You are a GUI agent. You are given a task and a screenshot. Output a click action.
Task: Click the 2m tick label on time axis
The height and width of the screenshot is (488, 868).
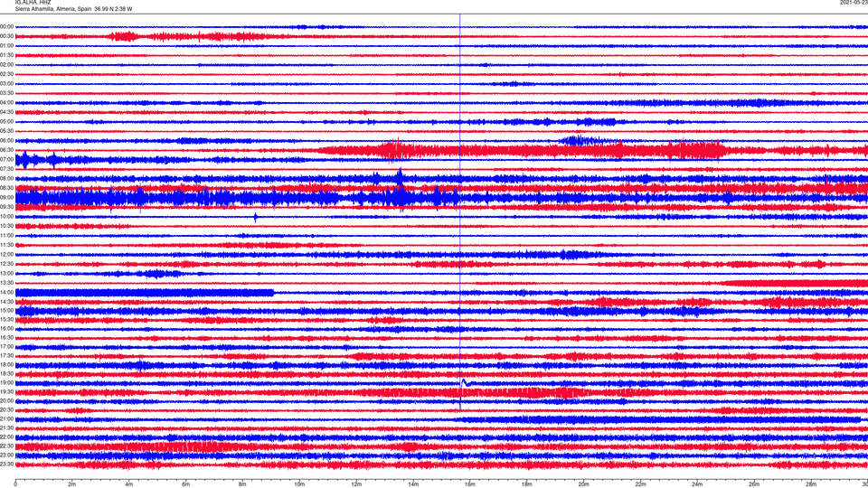pyautogui.click(x=72, y=484)
